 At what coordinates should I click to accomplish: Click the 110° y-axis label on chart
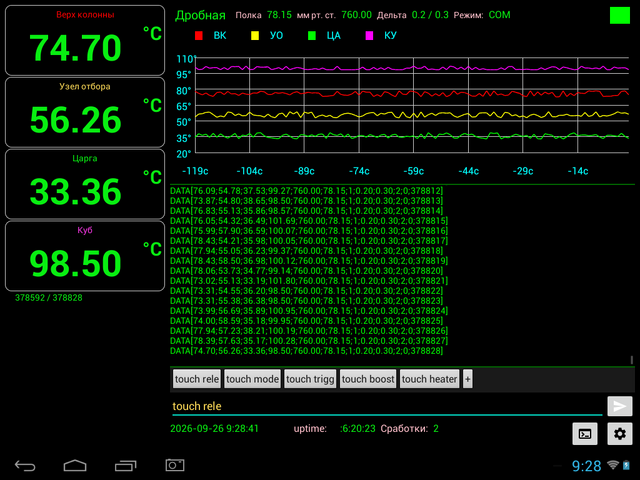click(x=186, y=59)
